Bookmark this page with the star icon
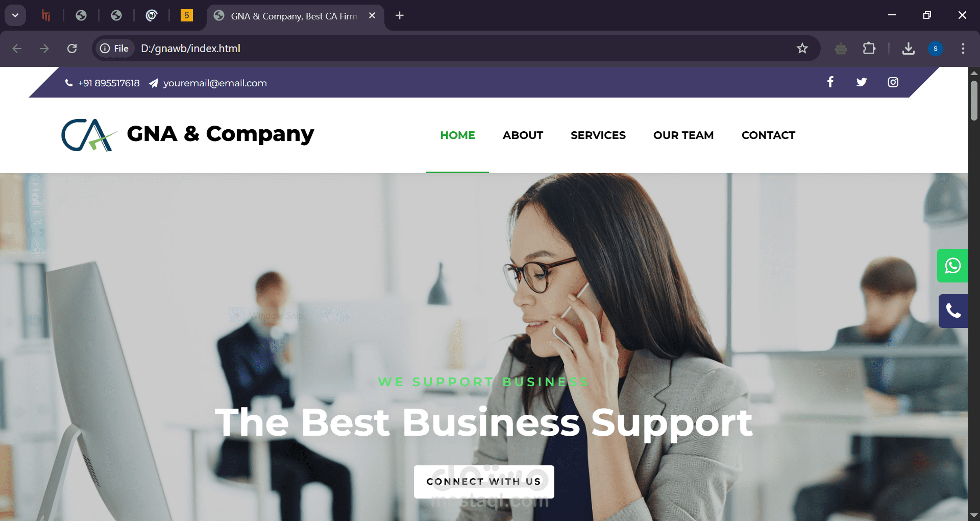Screen dimensions: 980x521 [802, 49]
